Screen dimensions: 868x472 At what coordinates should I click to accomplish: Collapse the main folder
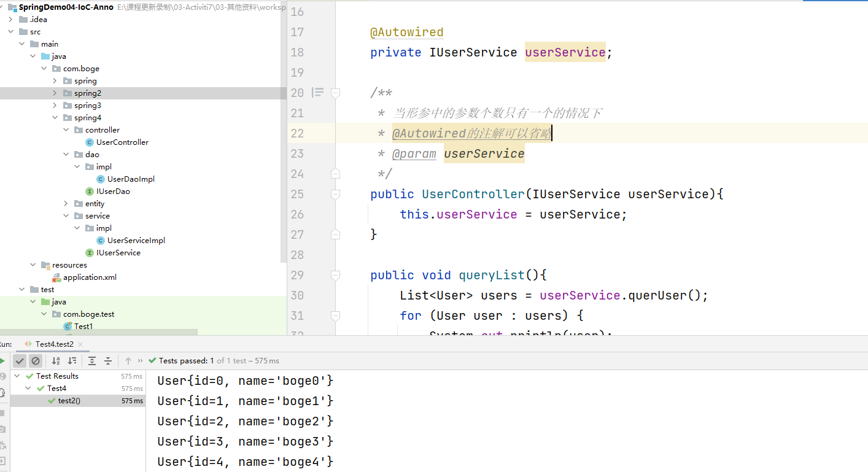click(21, 44)
